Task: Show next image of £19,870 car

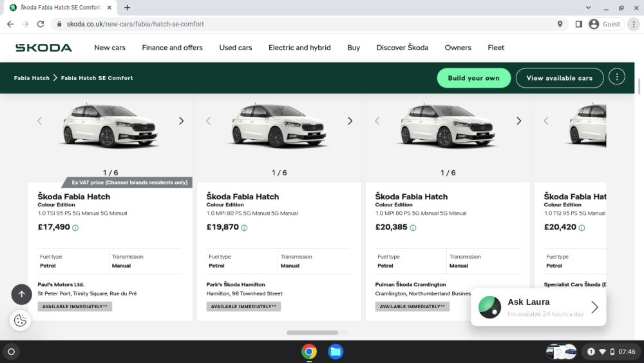Action: pyautogui.click(x=350, y=121)
